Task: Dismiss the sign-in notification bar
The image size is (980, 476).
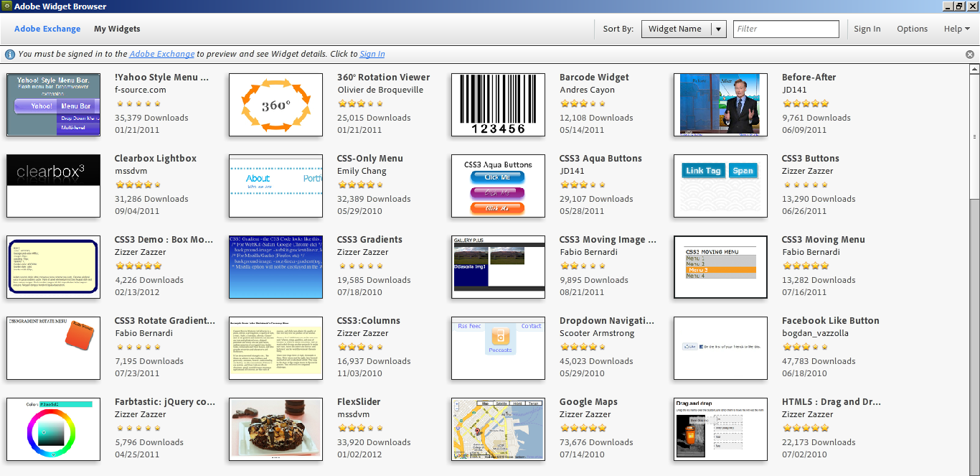Action: click(970, 55)
